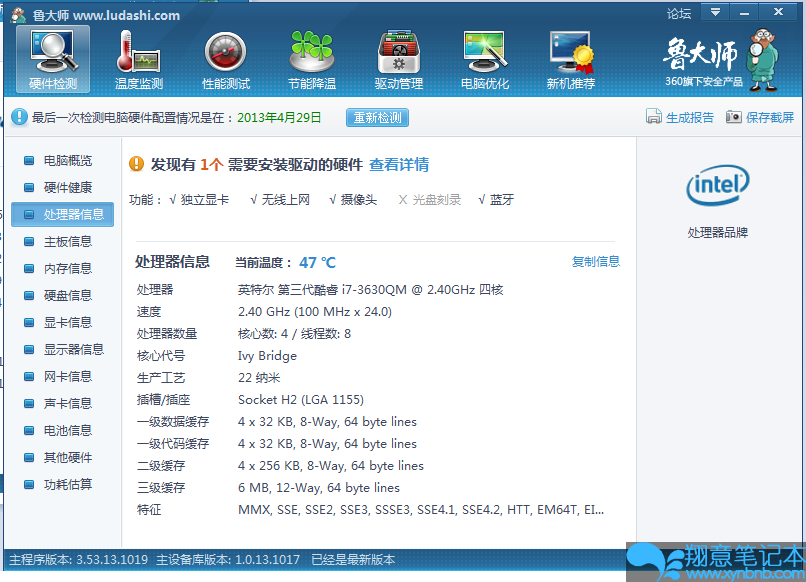Open 查看详情 to view driver details
The width and height of the screenshot is (806, 582).
coord(399,165)
